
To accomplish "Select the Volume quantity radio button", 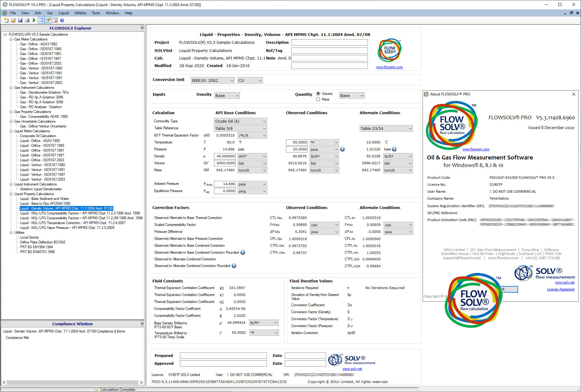I will [318, 94].
